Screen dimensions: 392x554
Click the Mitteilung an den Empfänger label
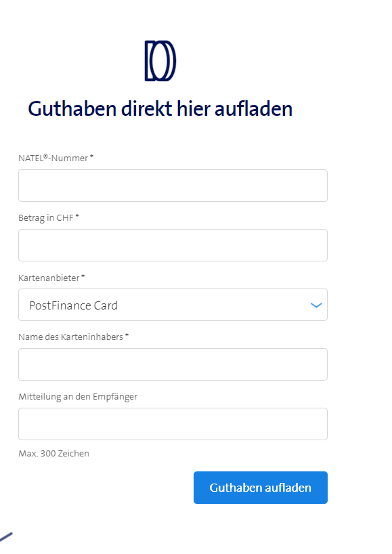(x=76, y=396)
